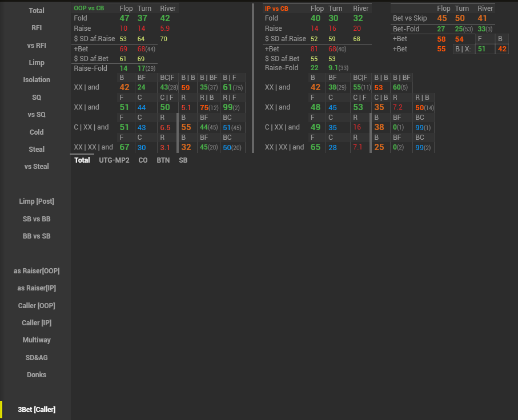Go to the Cold sidebar category

(x=37, y=132)
